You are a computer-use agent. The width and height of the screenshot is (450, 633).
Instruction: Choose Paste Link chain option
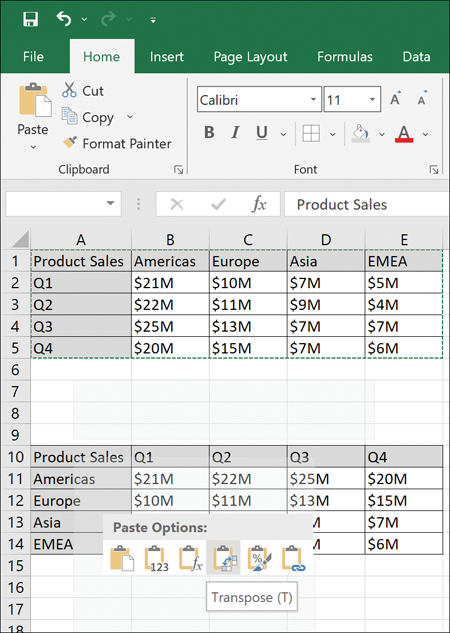pos(293,558)
